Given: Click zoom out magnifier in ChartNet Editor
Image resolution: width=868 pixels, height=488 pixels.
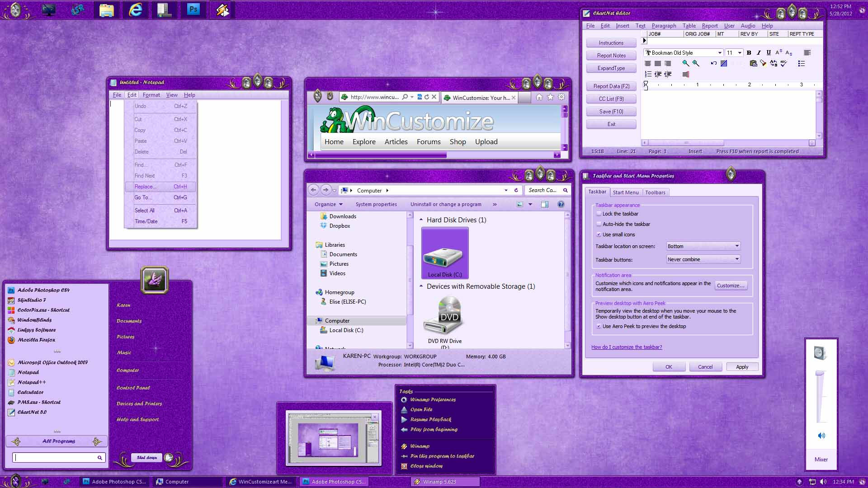Looking at the screenshot, I should [686, 63].
